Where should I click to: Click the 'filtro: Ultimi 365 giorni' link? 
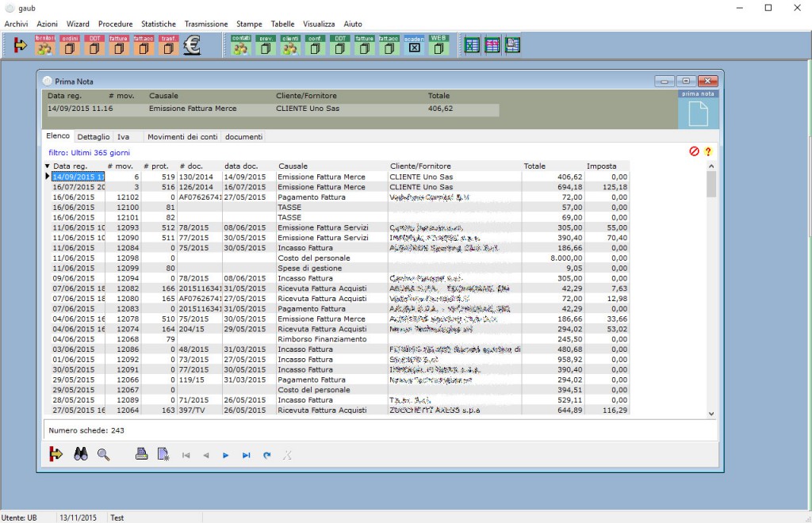point(89,152)
